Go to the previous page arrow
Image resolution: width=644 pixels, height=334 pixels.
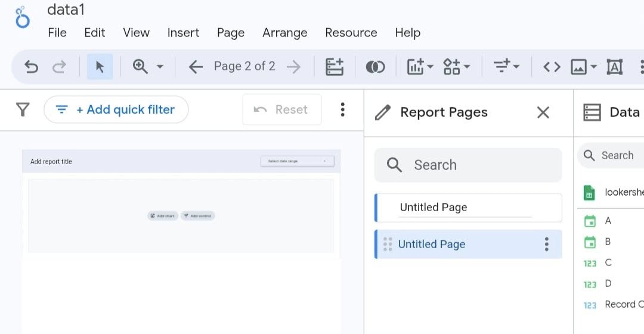click(x=196, y=67)
